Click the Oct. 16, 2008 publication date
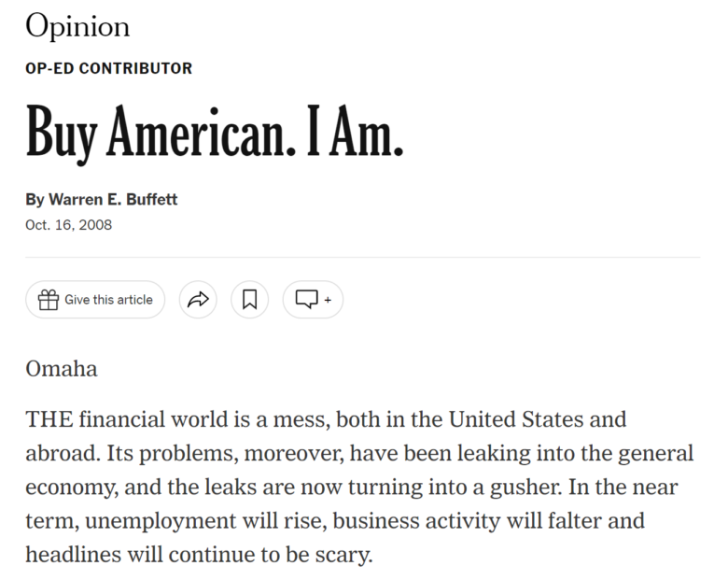Image resolution: width=728 pixels, height=580 pixels. coord(69,225)
